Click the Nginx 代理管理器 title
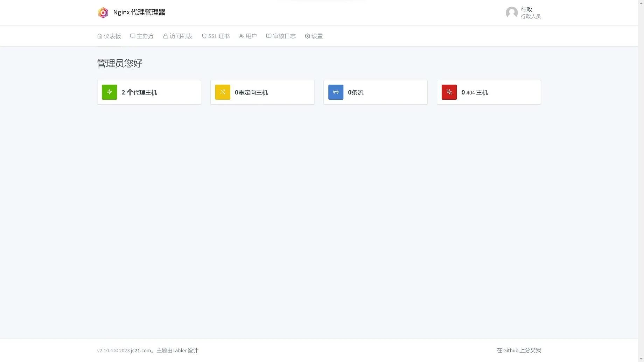 139,12
